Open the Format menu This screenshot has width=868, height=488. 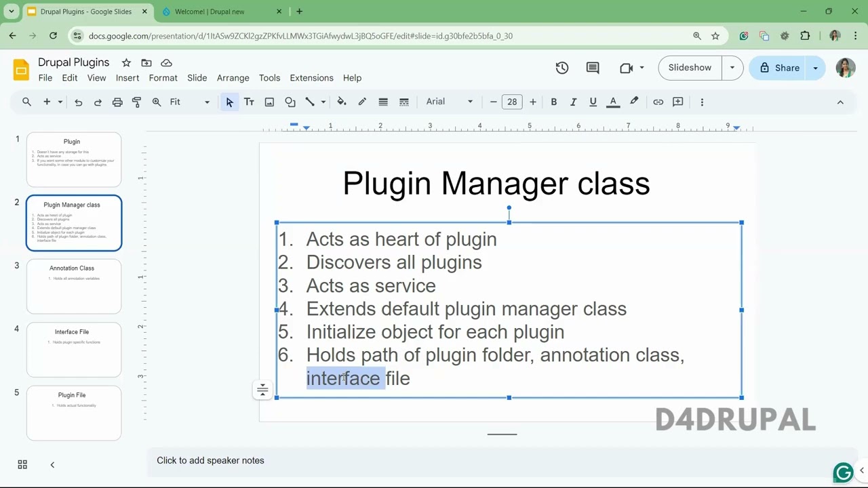point(163,78)
